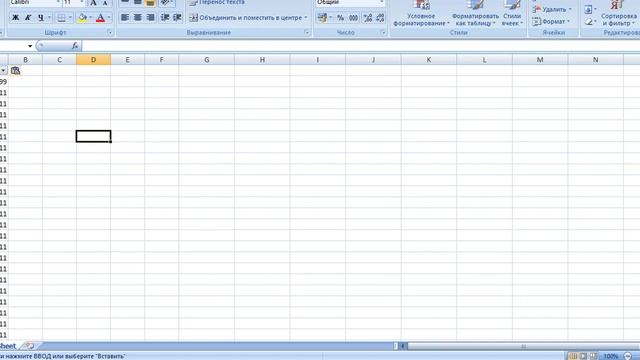Select column C header
This screenshot has height=360, width=640.
tap(59, 60)
